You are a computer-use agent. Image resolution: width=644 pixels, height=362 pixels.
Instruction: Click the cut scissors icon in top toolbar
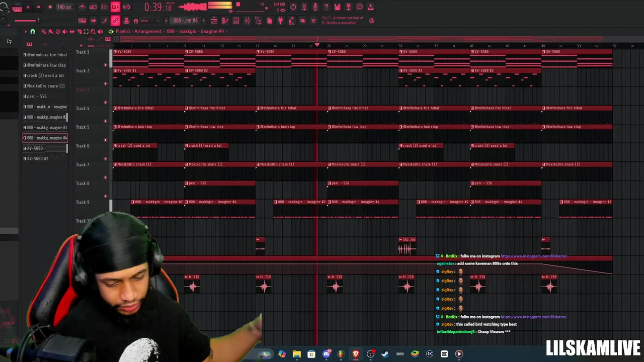[304, 7]
